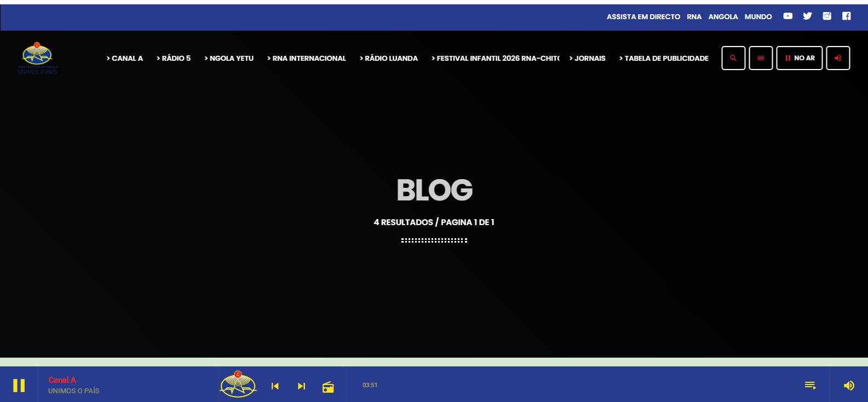The image size is (868, 402).
Task: Open the radio channels list icon
Action: click(328, 387)
